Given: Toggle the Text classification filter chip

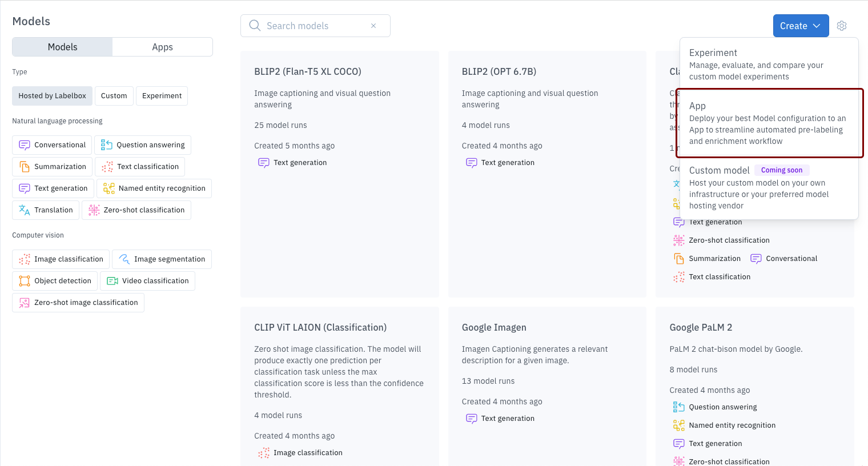Looking at the screenshot, I should pyautogui.click(x=140, y=167).
